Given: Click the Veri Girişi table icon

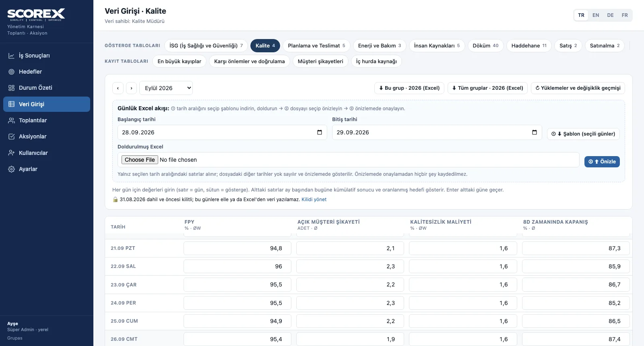Looking at the screenshot, I should click(x=12, y=104).
